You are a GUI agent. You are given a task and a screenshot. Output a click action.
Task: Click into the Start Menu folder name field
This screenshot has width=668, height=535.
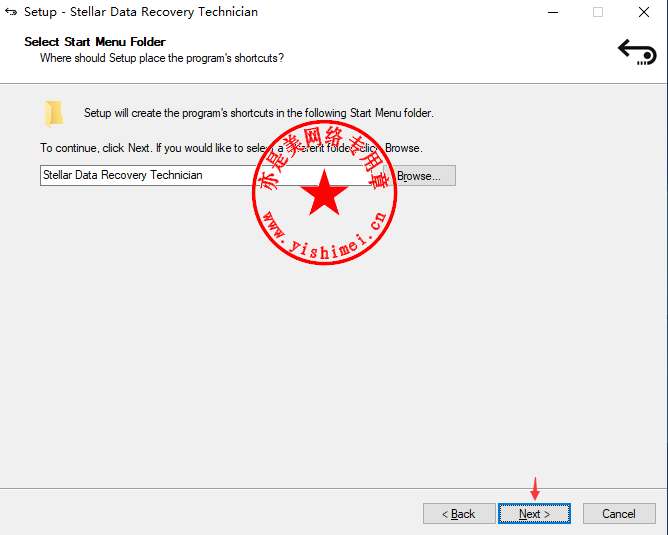[206, 175]
